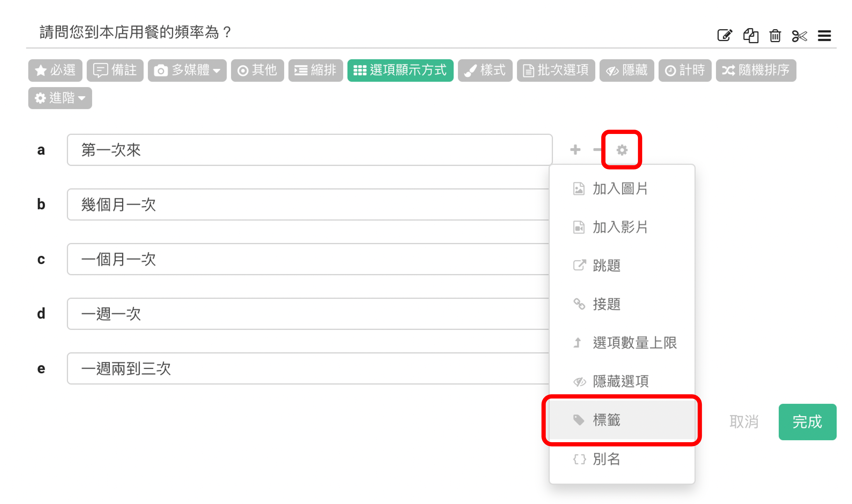Click the 樣式 style brush button
Viewport: 852px width, 504px height.
tap(485, 70)
